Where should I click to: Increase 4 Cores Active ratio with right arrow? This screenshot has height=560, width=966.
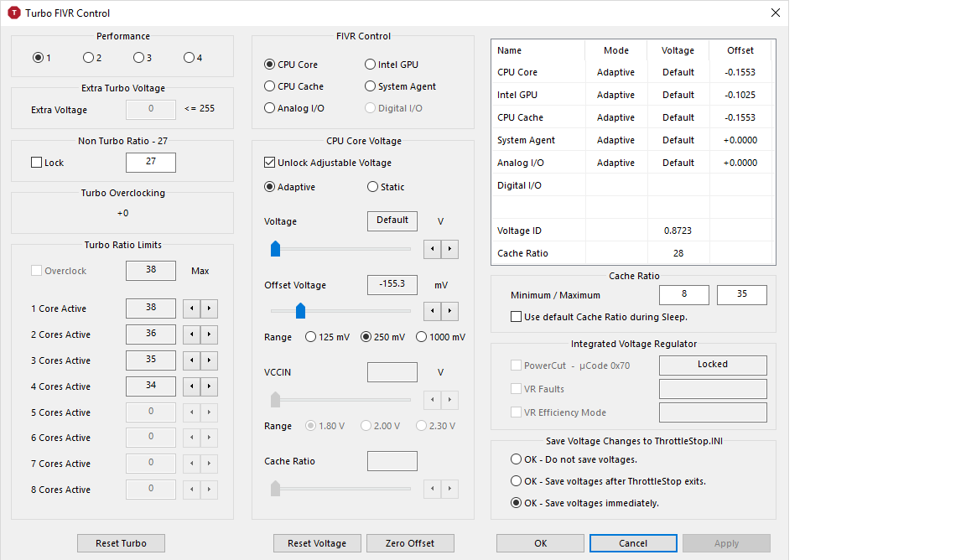click(209, 386)
